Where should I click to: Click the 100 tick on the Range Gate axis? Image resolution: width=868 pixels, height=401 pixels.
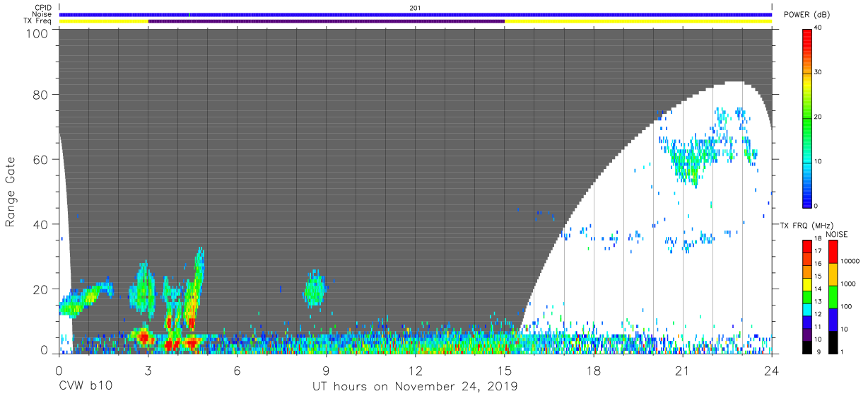coord(38,33)
